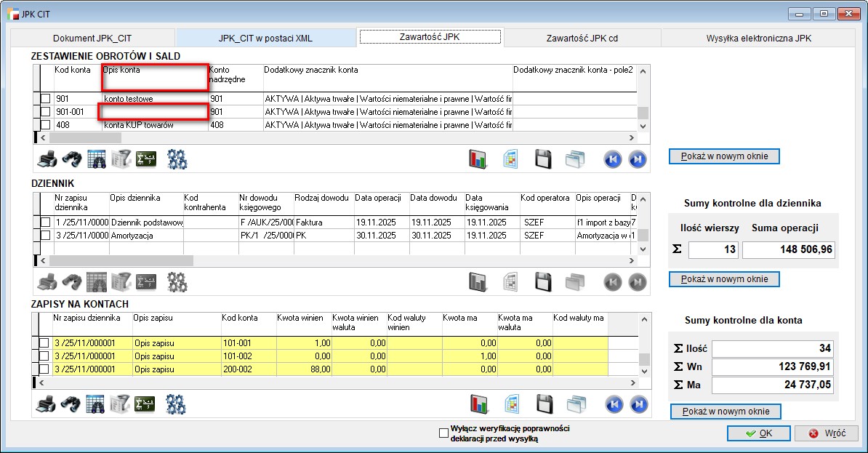
Task: Click the printer icon under Zestawienie obrotów i sald
Action: [x=47, y=159]
